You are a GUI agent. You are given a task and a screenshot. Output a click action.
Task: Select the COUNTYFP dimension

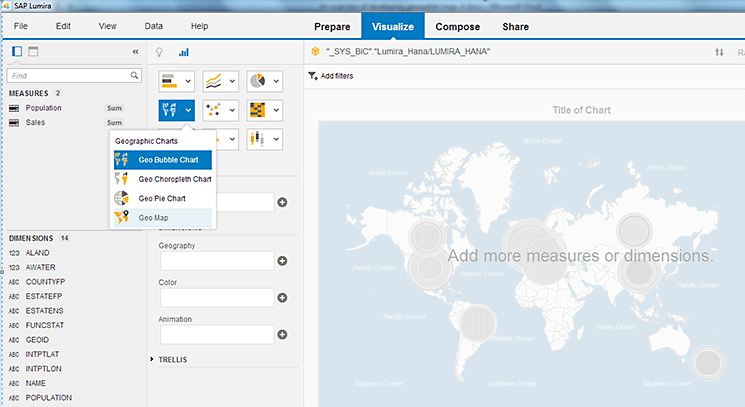(45, 282)
